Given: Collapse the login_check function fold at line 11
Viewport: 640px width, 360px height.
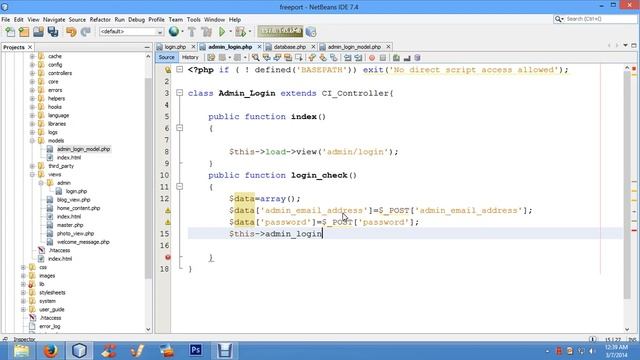Looking at the screenshot, I should pos(179,187).
